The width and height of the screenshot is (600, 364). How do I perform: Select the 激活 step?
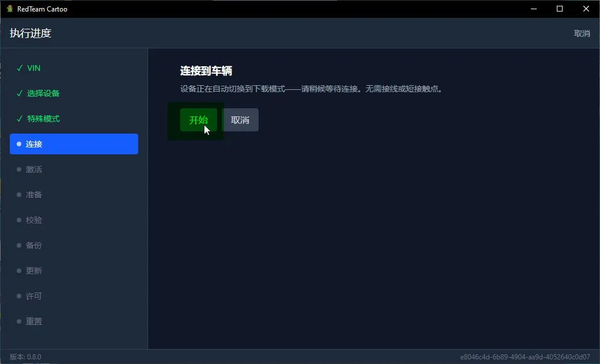pyautogui.click(x=74, y=169)
